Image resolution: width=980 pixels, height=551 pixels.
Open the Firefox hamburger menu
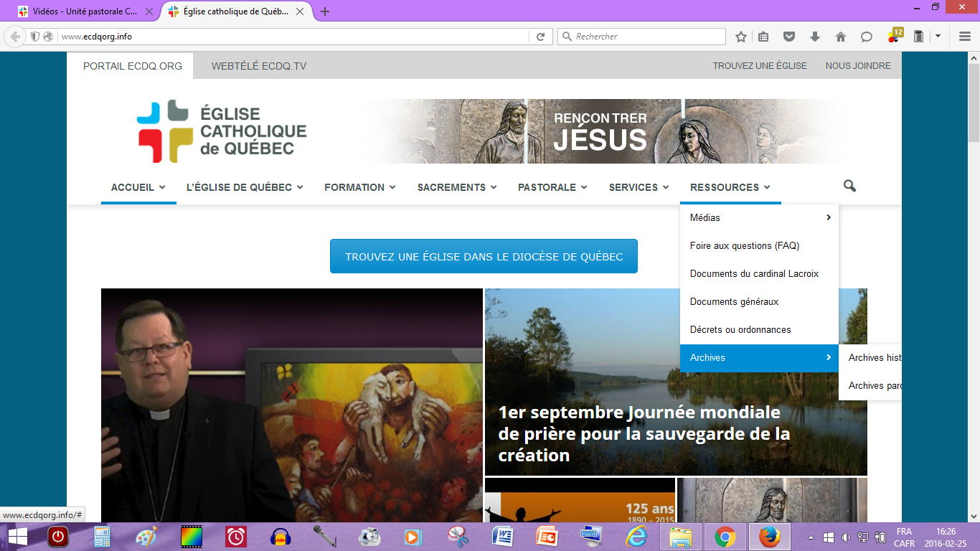pos(965,37)
